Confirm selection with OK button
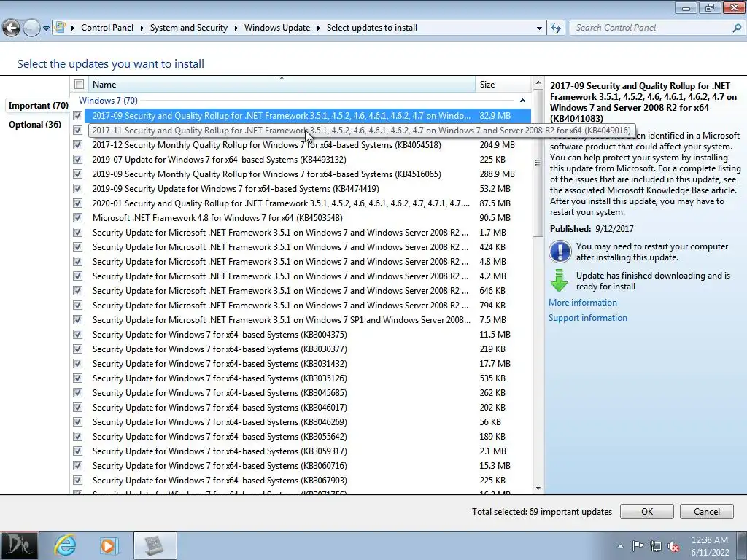This screenshot has width=747, height=560. click(x=646, y=511)
